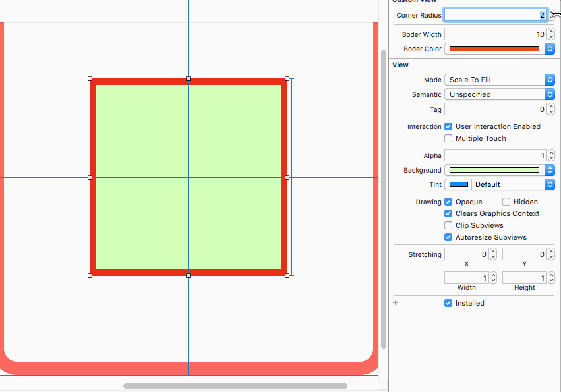Click the Stretching Y input field

(x=525, y=254)
